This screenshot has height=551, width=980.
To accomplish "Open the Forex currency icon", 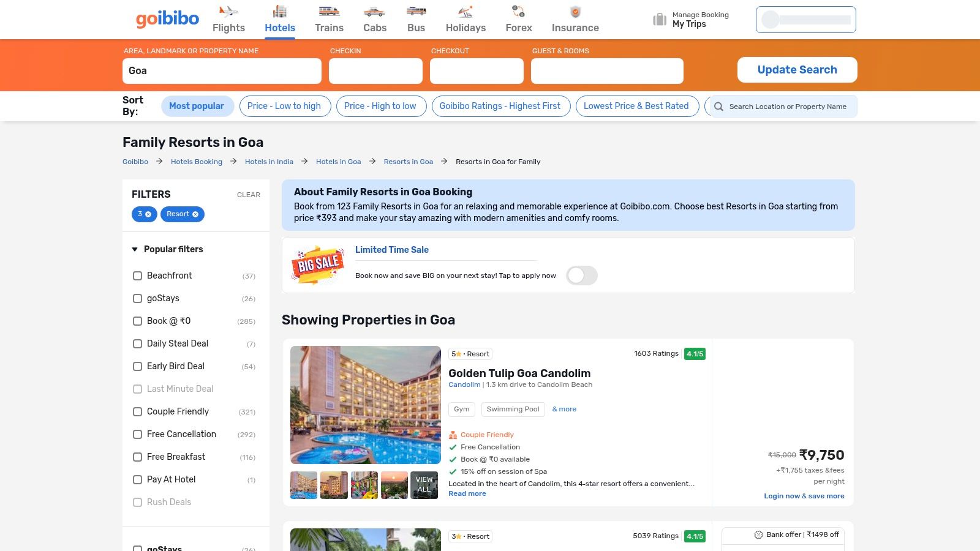I will pyautogui.click(x=519, y=11).
